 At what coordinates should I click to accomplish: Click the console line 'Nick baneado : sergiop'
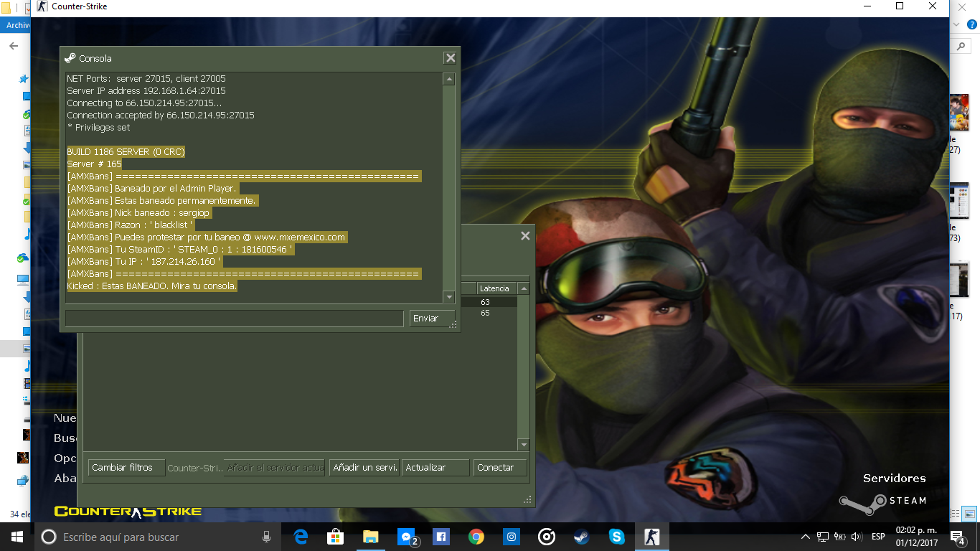[x=139, y=213]
